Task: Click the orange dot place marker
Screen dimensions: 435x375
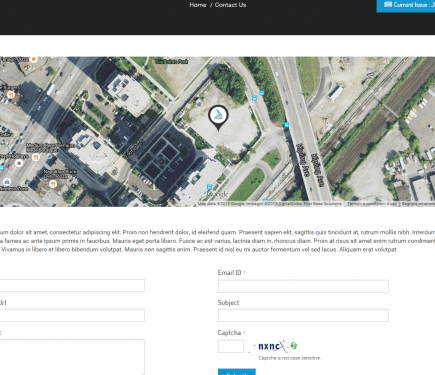Action: (x=33, y=59)
